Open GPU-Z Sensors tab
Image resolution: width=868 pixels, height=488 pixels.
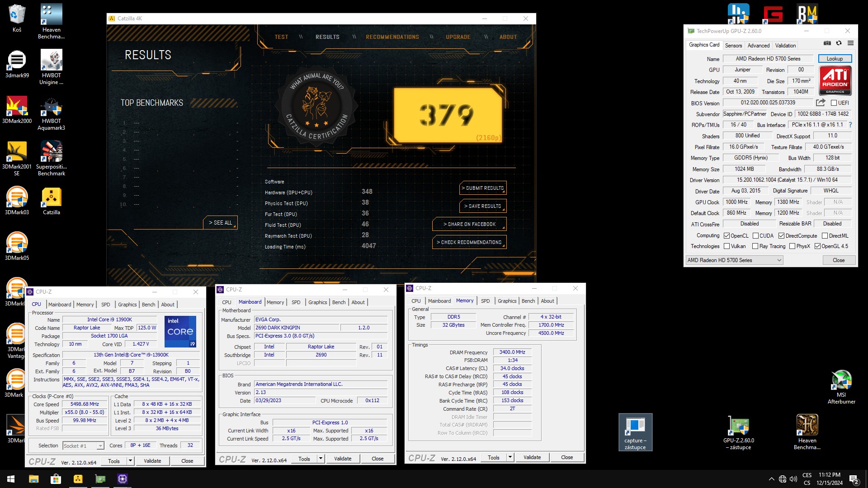click(x=733, y=46)
